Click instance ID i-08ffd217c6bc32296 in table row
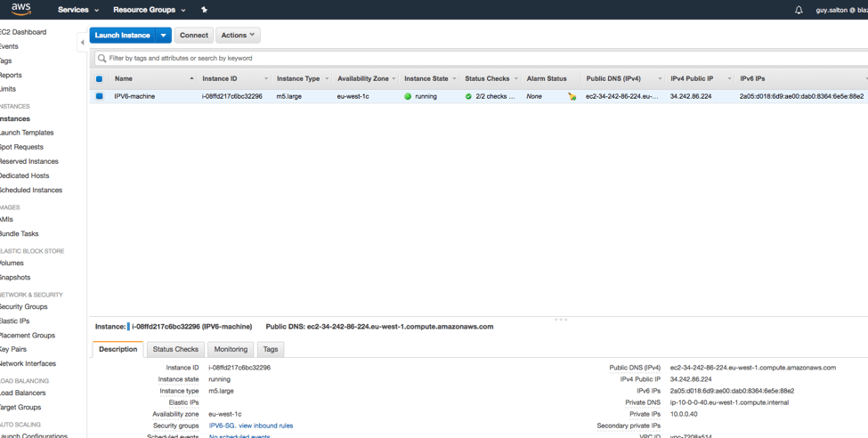The height and width of the screenshot is (438, 868). coord(232,96)
